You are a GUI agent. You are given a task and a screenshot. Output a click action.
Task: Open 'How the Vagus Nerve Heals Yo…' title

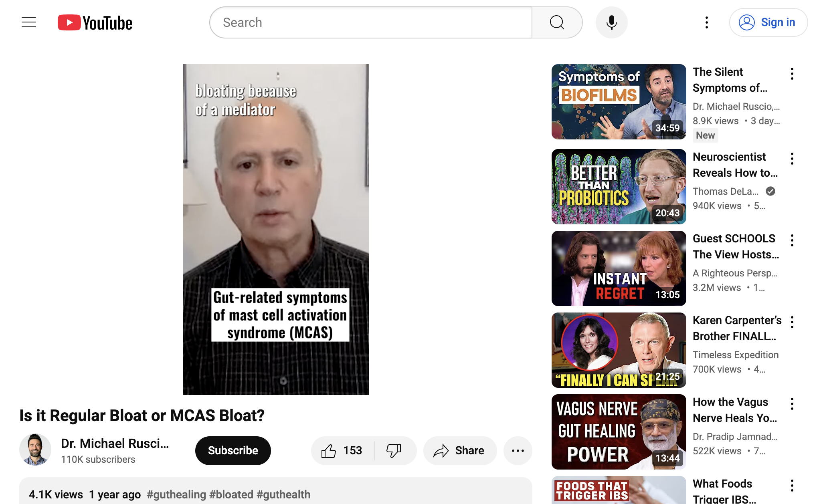point(735,410)
